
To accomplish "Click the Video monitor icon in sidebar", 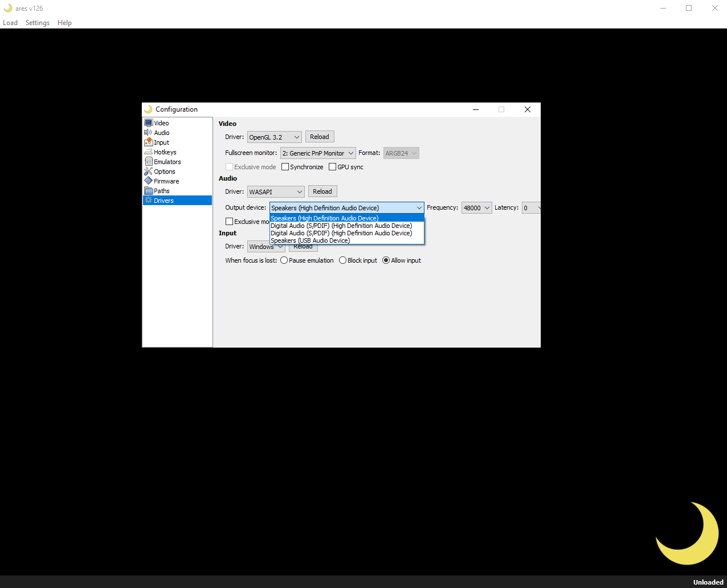I will (x=149, y=123).
